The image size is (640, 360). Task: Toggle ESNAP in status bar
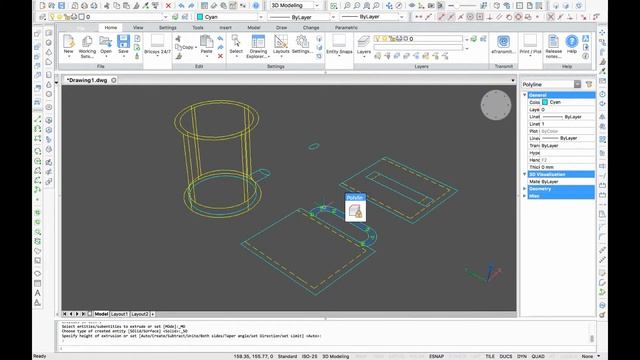click(x=436, y=356)
